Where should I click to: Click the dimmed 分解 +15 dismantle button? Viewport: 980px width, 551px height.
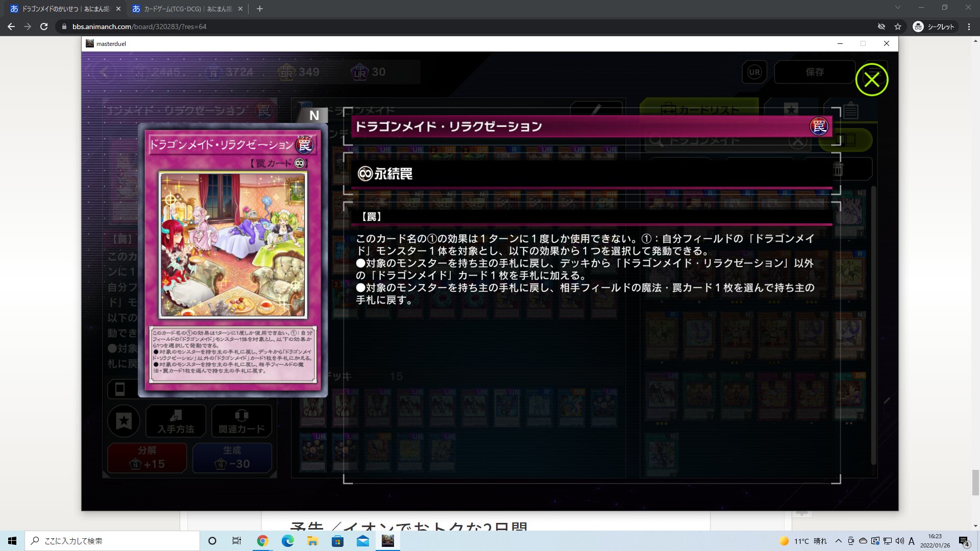click(x=147, y=457)
